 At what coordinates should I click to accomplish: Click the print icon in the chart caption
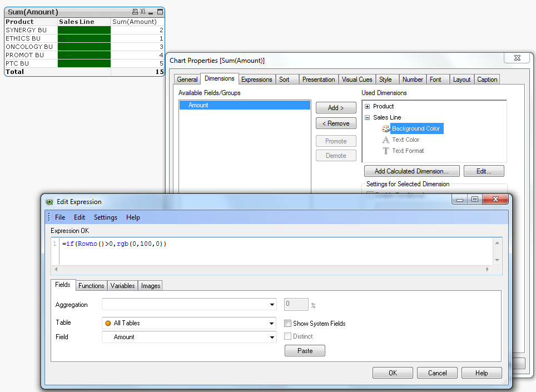[x=135, y=12]
